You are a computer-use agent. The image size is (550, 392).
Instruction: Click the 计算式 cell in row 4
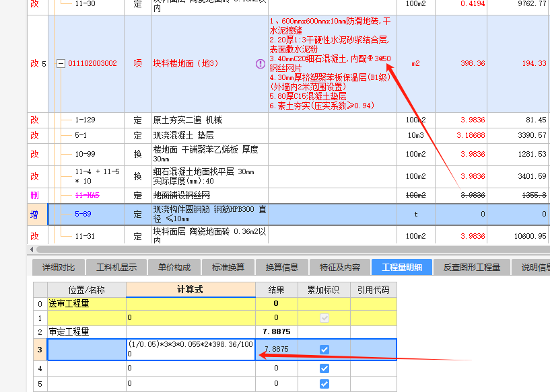tap(191, 368)
